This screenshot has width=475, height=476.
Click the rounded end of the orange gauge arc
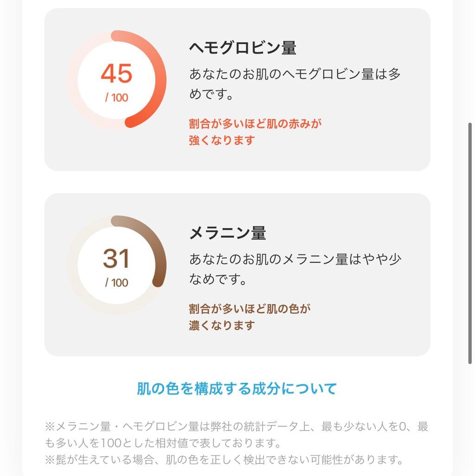tap(130, 122)
